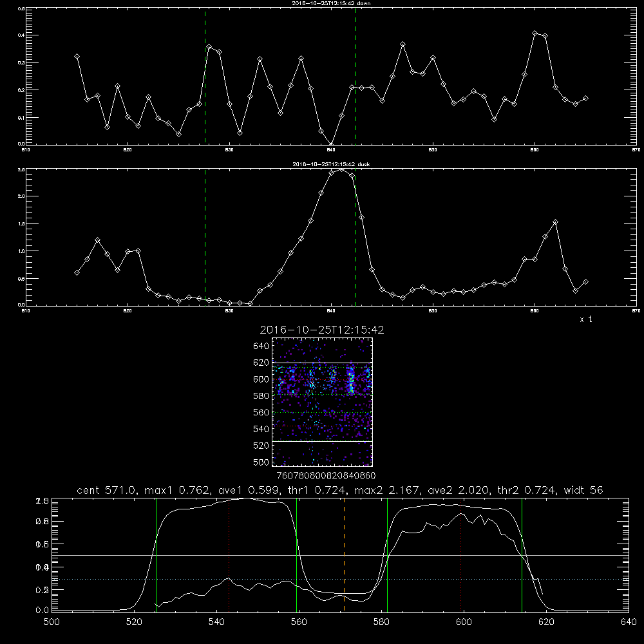Click the '640' label on bottom plot x-axis
The image size is (644, 644).
(x=629, y=622)
